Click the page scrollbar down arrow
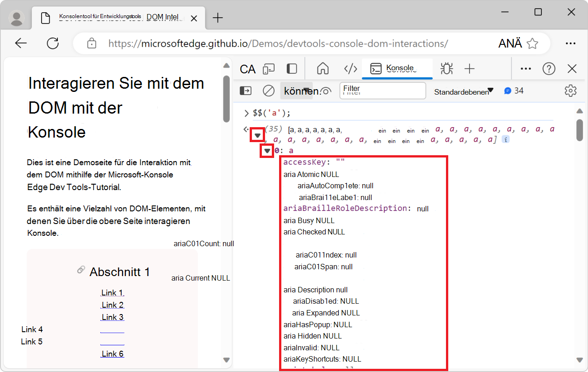588x372 pixels. [x=226, y=360]
